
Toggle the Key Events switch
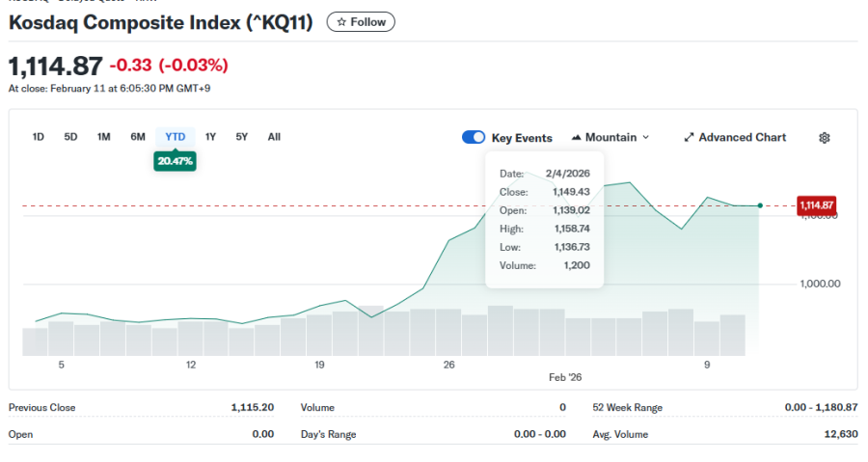coord(474,138)
